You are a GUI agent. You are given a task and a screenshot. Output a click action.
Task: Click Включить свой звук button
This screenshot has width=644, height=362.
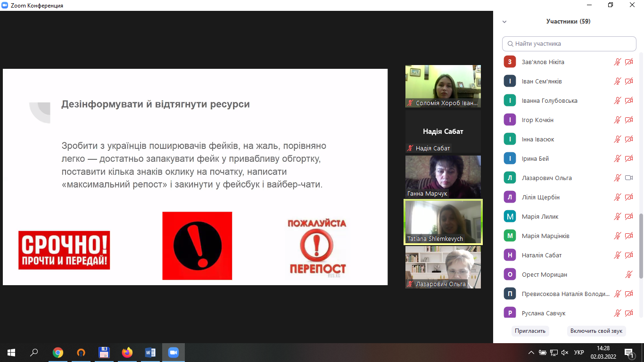pyautogui.click(x=596, y=331)
